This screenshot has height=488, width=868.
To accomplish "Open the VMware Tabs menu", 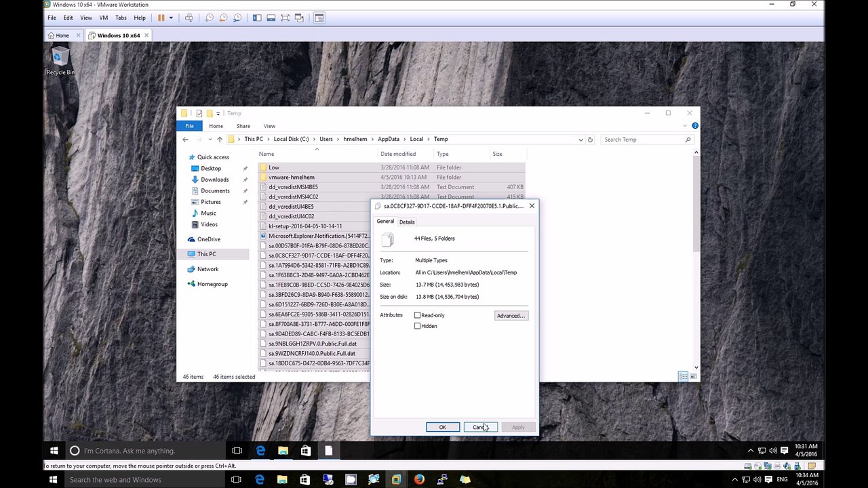I will pyautogui.click(x=121, y=18).
